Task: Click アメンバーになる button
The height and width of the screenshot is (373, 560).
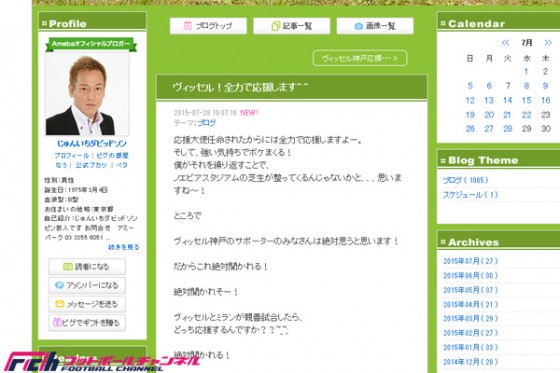Action: (x=87, y=285)
